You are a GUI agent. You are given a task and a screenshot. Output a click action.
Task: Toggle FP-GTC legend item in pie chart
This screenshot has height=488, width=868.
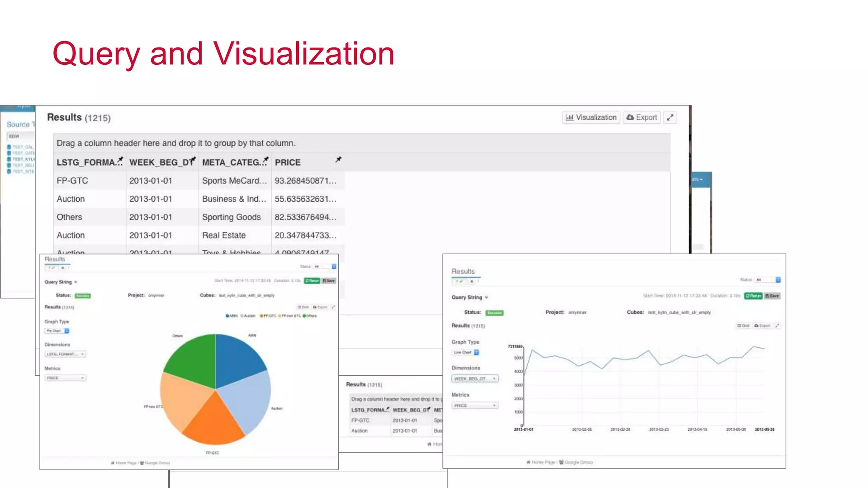click(268, 316)
